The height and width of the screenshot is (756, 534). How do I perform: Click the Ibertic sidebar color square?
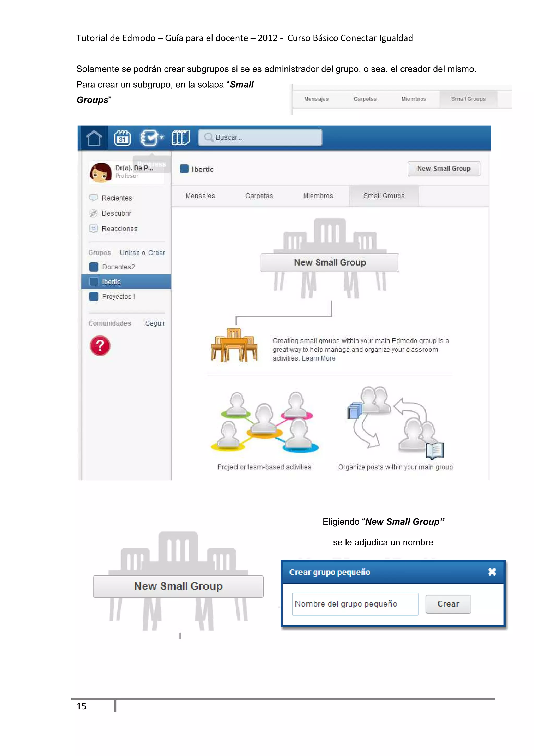coord(94,281)
